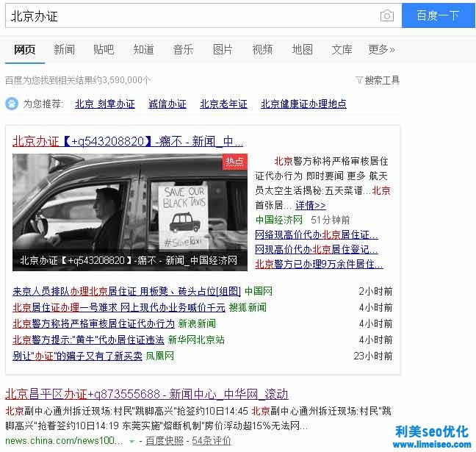The image size is (476, 452).
Task: Click the results count text 3,590,000个
Action: tap(126, 80)
